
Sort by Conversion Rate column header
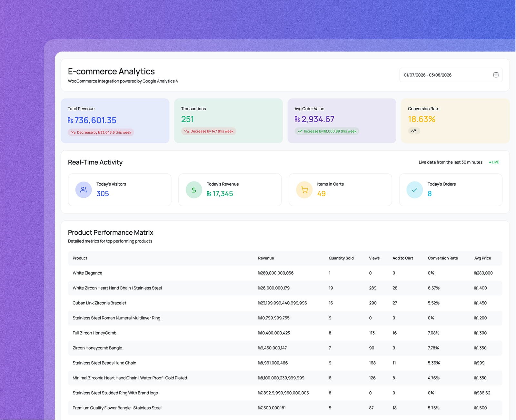[443, 258]
